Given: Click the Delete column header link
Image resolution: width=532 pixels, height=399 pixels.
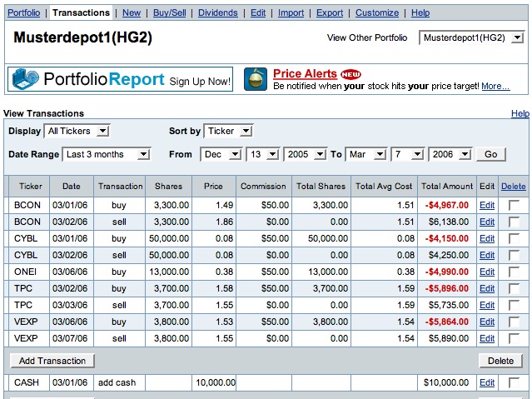Looking at the screenshot, I should (x=514, y=186).
